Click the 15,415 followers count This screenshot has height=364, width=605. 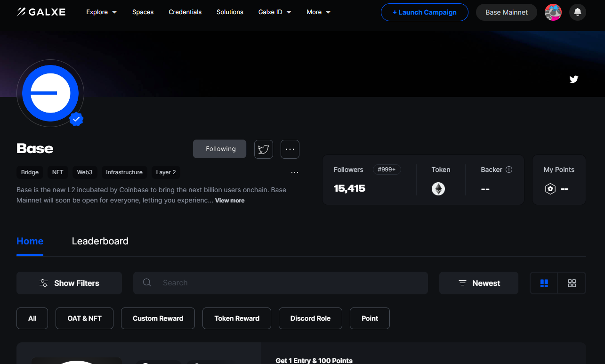coord(349,188)
